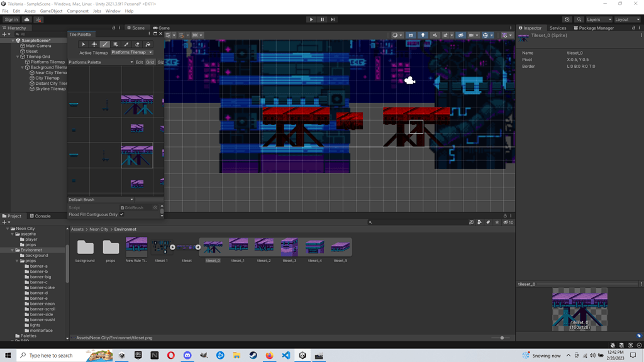
Task: Activate the Flood Fill bucket tool
Action: [x=147, y=44]
